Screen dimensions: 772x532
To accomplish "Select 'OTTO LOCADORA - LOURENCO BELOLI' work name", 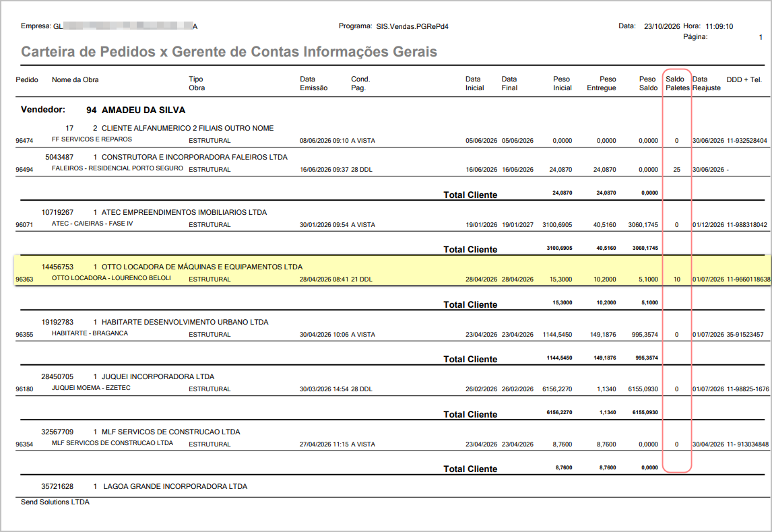I will 111,278.
